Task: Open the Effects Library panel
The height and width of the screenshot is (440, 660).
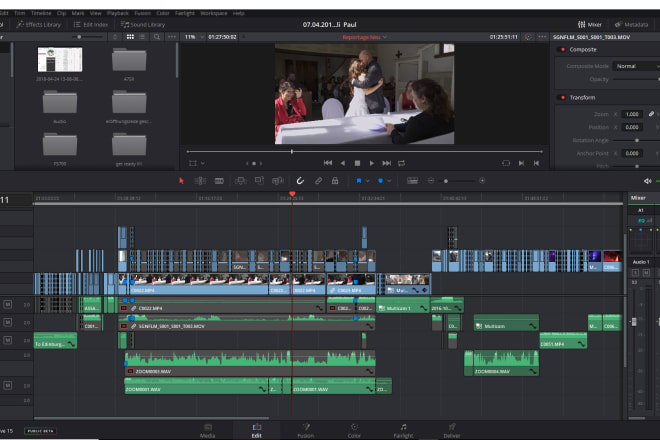Action: point(39,24)
